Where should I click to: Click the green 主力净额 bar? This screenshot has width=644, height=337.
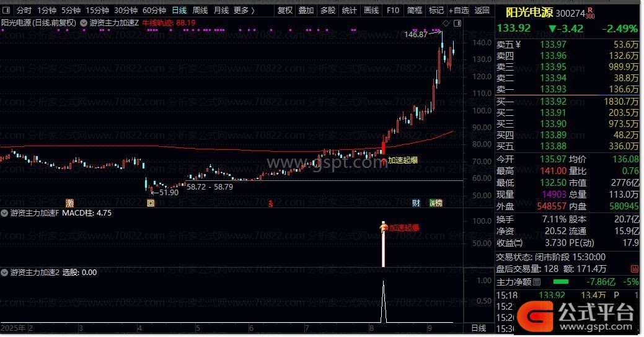point(560,282)
